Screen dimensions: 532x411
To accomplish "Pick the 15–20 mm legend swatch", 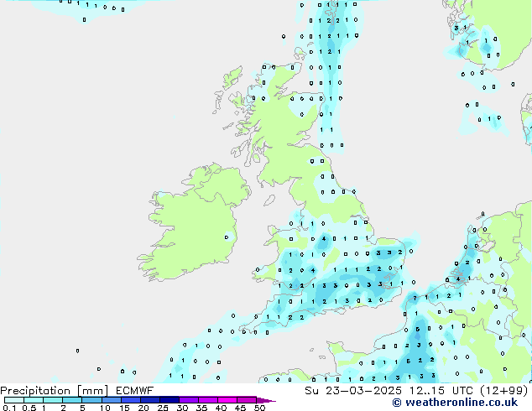I will click(131, 400).
